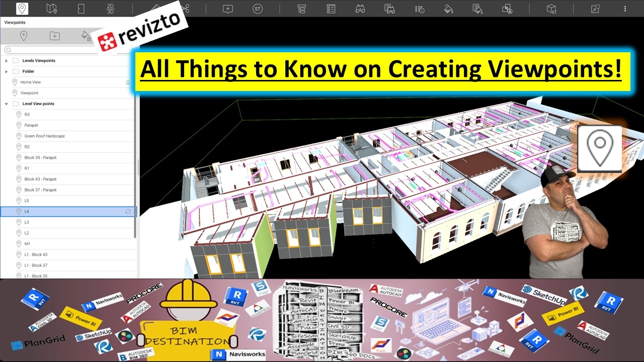This screenshot has height=362, width=644.
Task: Open the sheet with binoculars icon
Action: pyautogui.click(x=389, y=9)
